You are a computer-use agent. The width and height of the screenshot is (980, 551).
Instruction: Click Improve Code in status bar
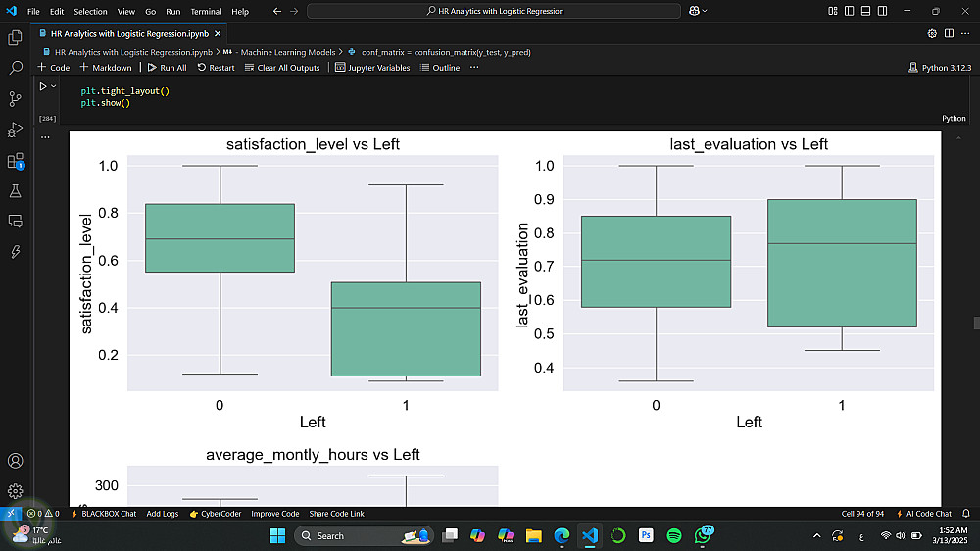click(x=275, y=514)
